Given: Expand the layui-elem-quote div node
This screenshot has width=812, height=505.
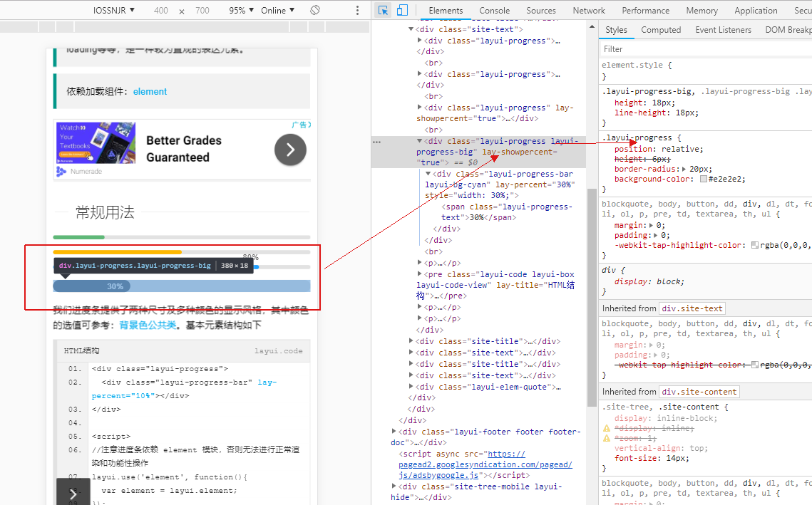Looking at the screenshot, I should coord(411,387).
